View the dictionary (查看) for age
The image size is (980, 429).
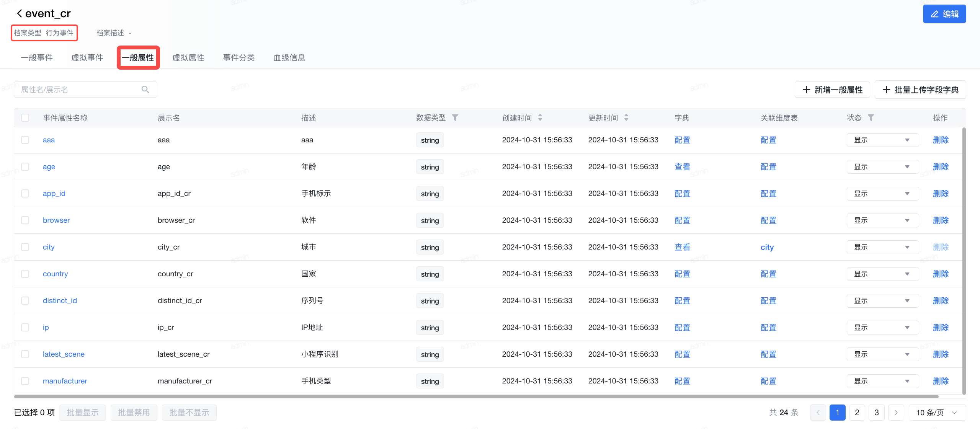[x=682, y=167]
